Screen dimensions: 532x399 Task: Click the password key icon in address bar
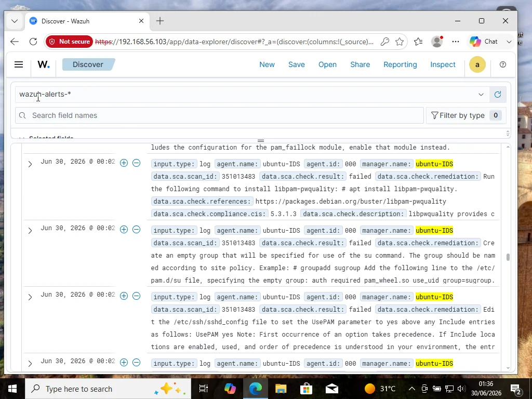(384, 42)
